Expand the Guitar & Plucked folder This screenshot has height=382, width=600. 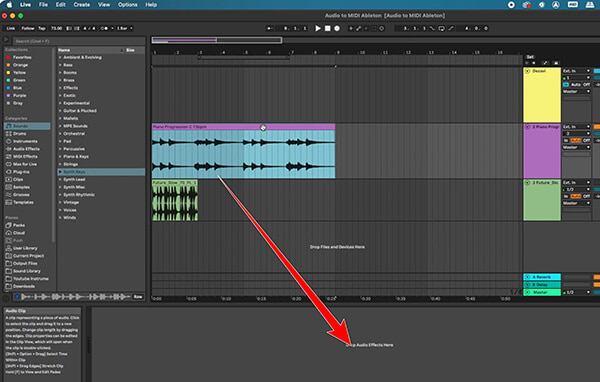pyautogui.click(x=60, y=111)
